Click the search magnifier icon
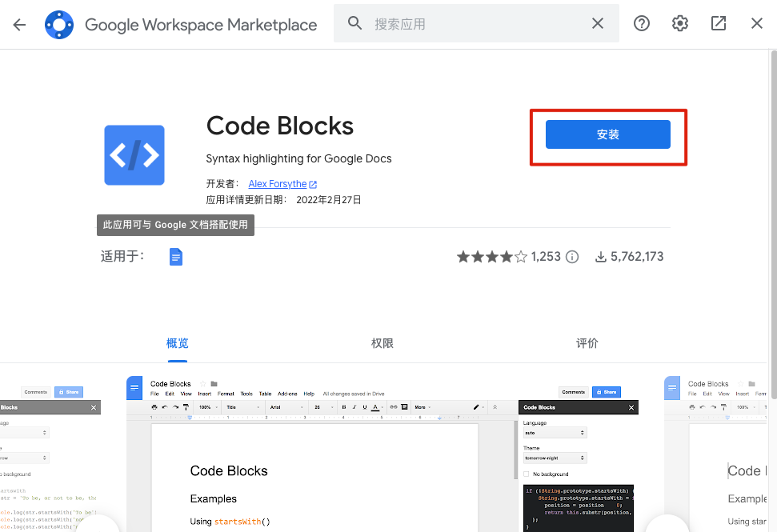 (354, 23)
